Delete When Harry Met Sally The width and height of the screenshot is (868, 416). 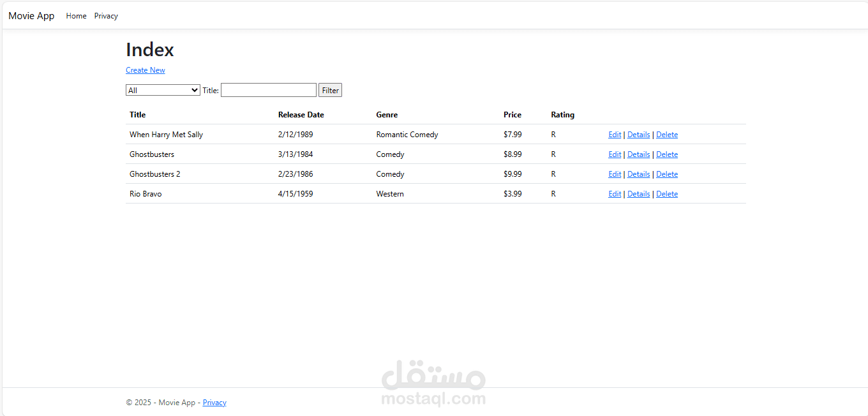point(667,135)
